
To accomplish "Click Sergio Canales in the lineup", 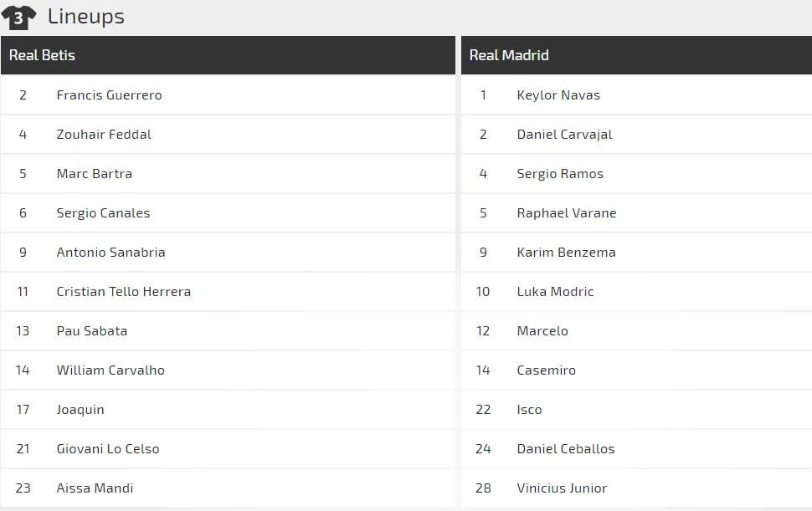I will click(102, 212).
